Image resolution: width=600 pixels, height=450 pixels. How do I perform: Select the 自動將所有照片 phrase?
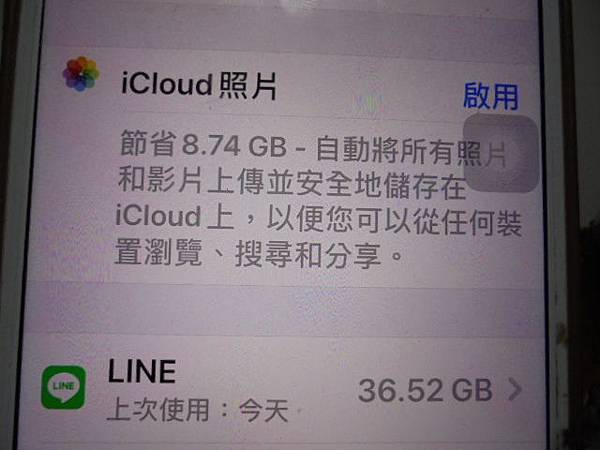click(411, 150)
